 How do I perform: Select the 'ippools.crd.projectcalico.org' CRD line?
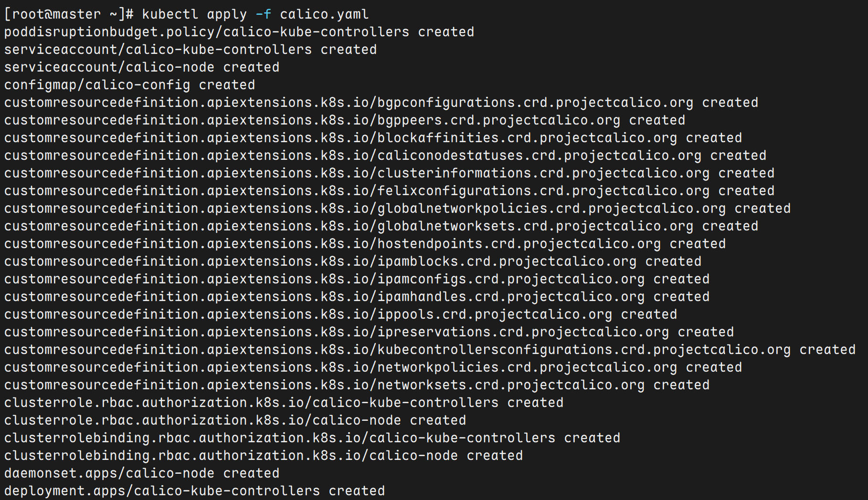click(340, 314)
